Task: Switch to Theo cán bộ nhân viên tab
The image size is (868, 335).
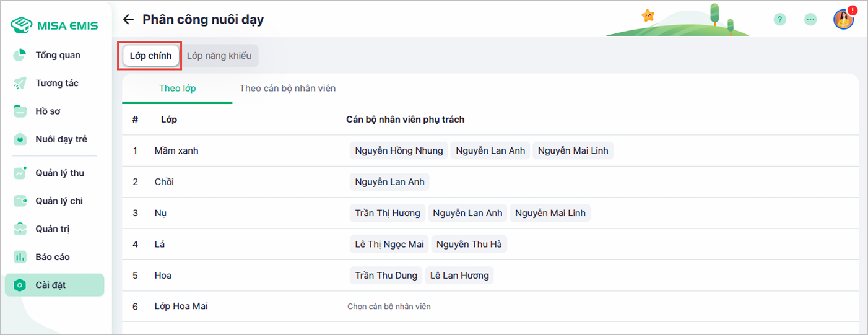Action: click(287, 88)
